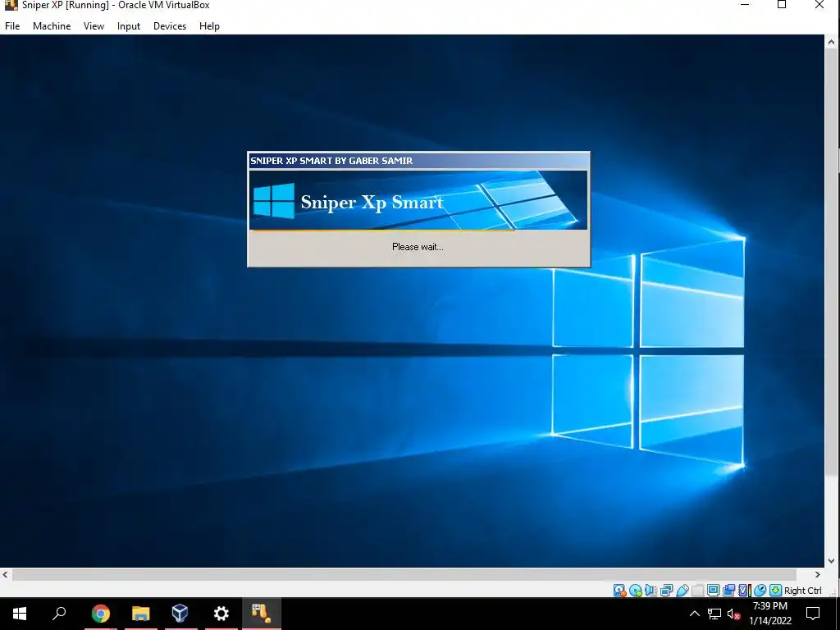
Task: Click the hard disk activity status icon
Action: tap(620, 591)
